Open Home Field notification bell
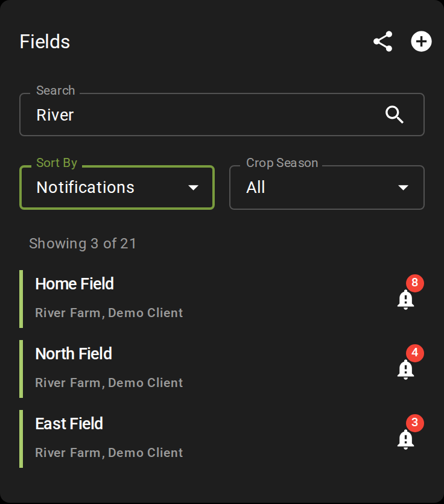Image resolution: width=444 pixels, height=504 pixels. click(406, 299)
